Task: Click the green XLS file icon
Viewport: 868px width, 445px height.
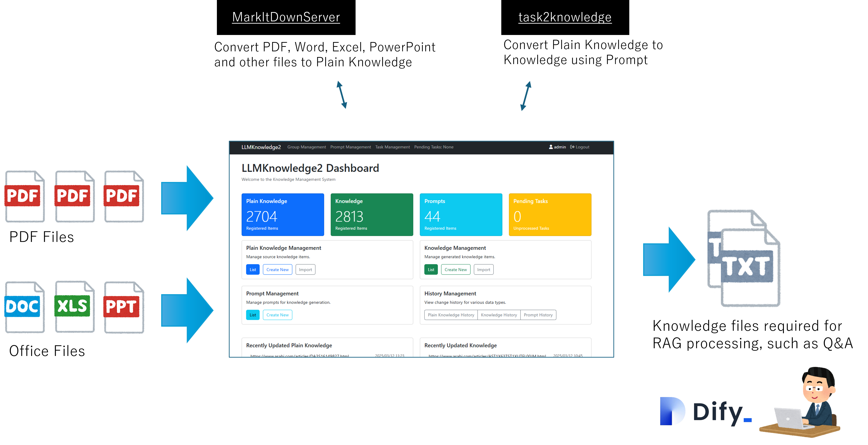Action: [x=75, y=306]
